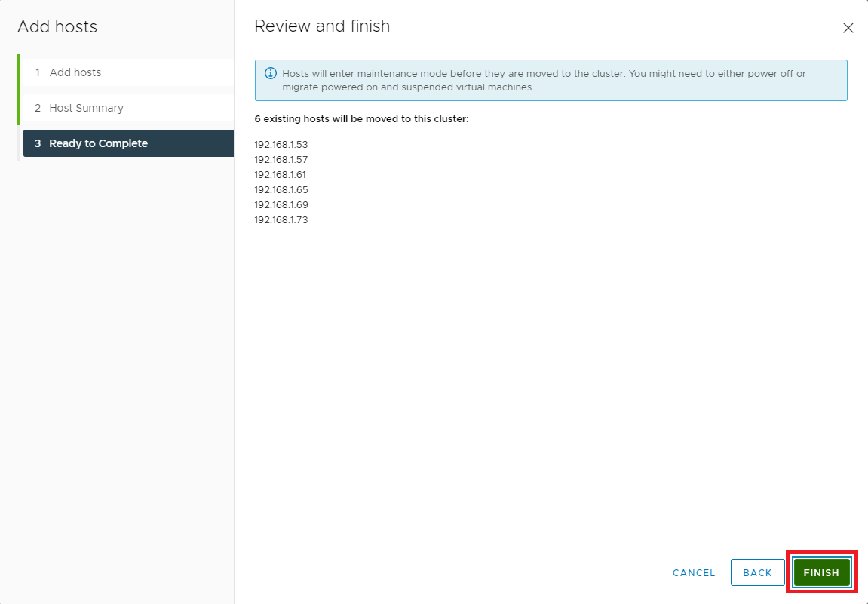Image resolution: width=868 pixels, height=604 pixels.
Task: Click the number 1 beside Add hosts step
Action: [x=38, y=72]
